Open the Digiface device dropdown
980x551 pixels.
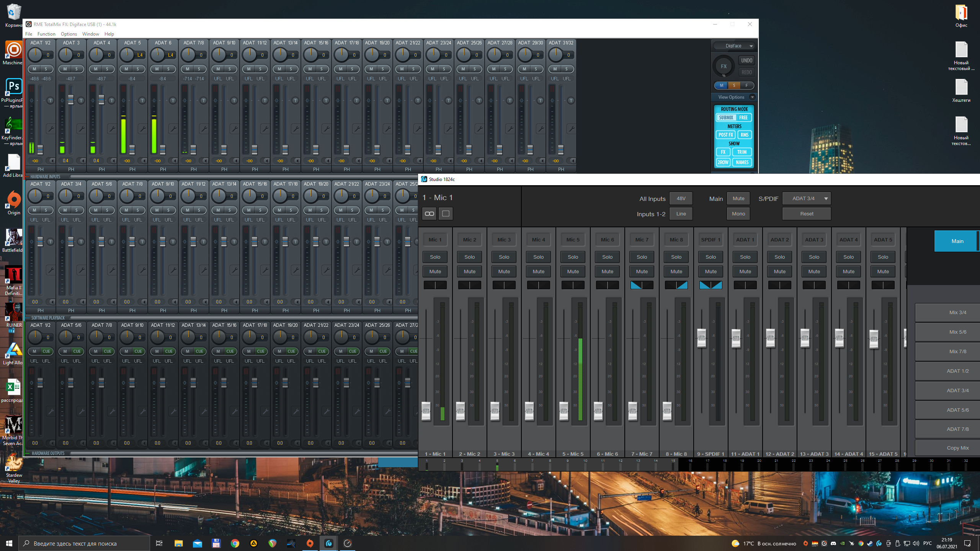734,46
